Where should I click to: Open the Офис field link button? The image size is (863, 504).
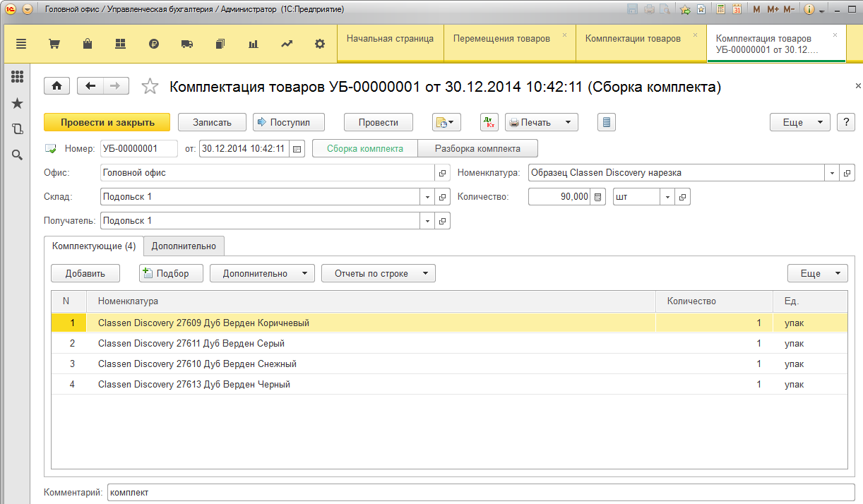pos(443,173)
